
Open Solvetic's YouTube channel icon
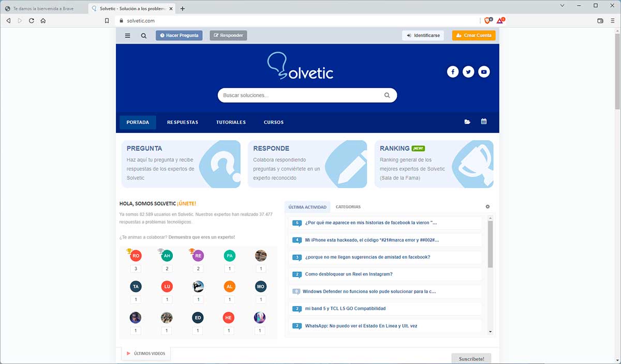(x=484, y=72)
